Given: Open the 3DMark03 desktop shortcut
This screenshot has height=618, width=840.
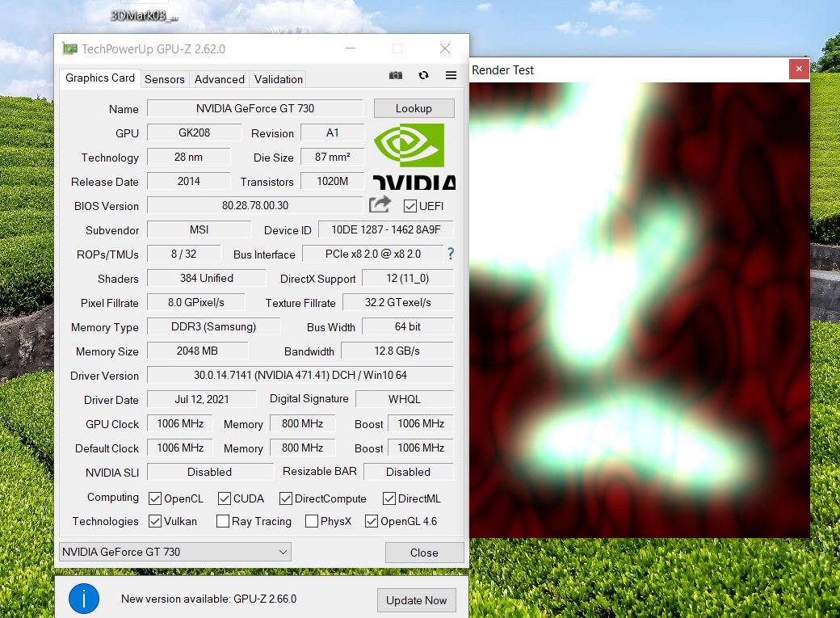Looking at the screenshot, I should tap(144, 15).
